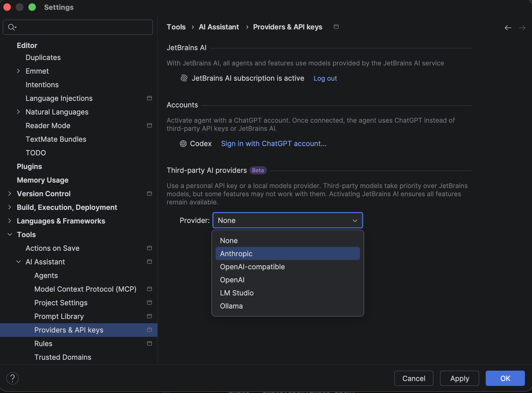Click project icon beside Version Control

pos(149,194)
